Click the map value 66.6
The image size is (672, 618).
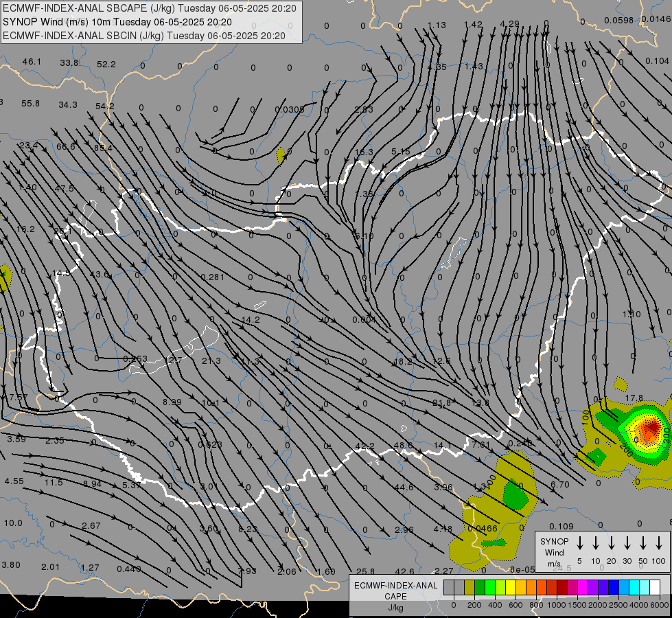(66, 147)
